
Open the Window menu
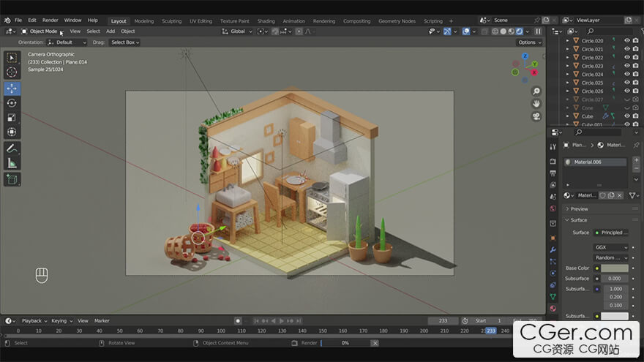click(x=72, y=20)
